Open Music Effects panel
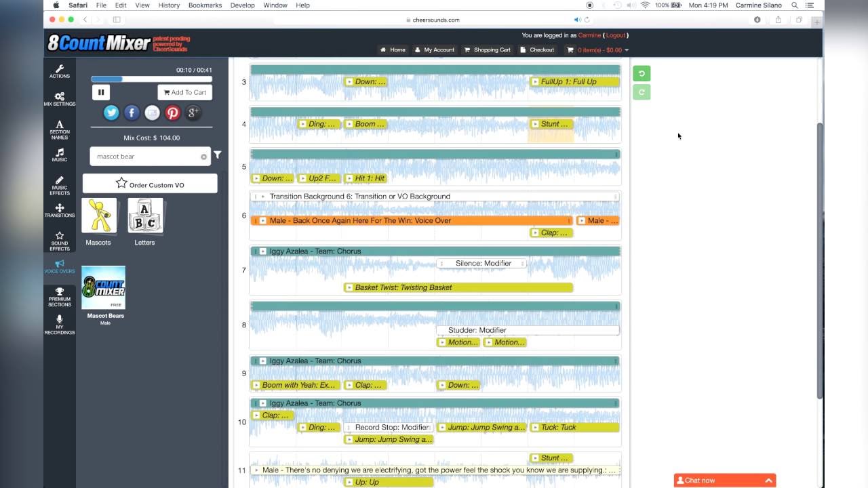Viewport: 868px width, 488px height. pyautogui.click(x=60, y=186)
